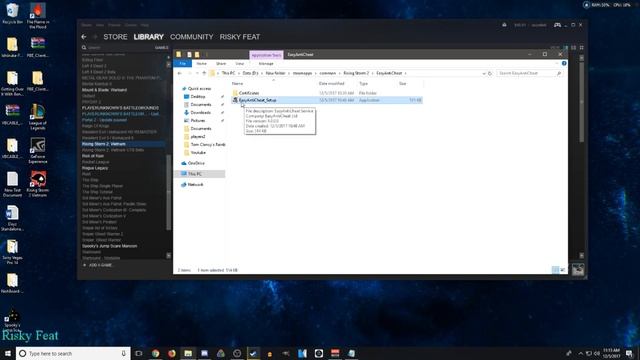The height and width of the screenshot is (360, 640).
Task: Select the Certificates folder
Action: point(248,93)
